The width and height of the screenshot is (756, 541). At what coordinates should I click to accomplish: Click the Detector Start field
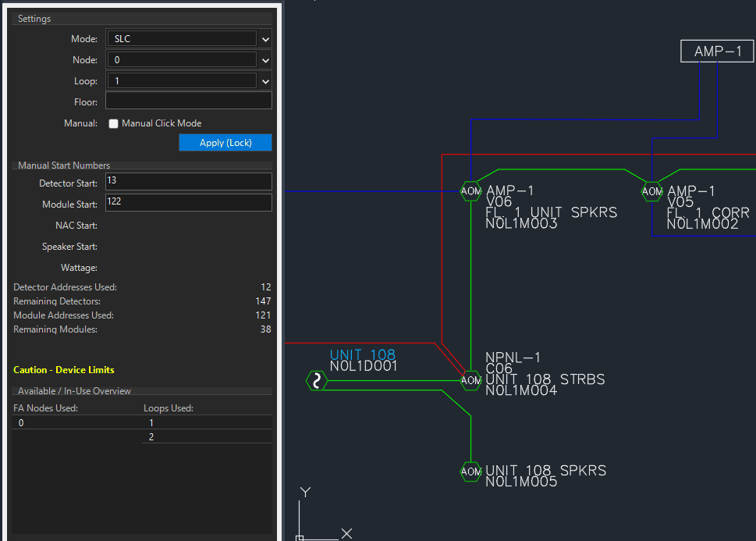(x=188, y=183)
